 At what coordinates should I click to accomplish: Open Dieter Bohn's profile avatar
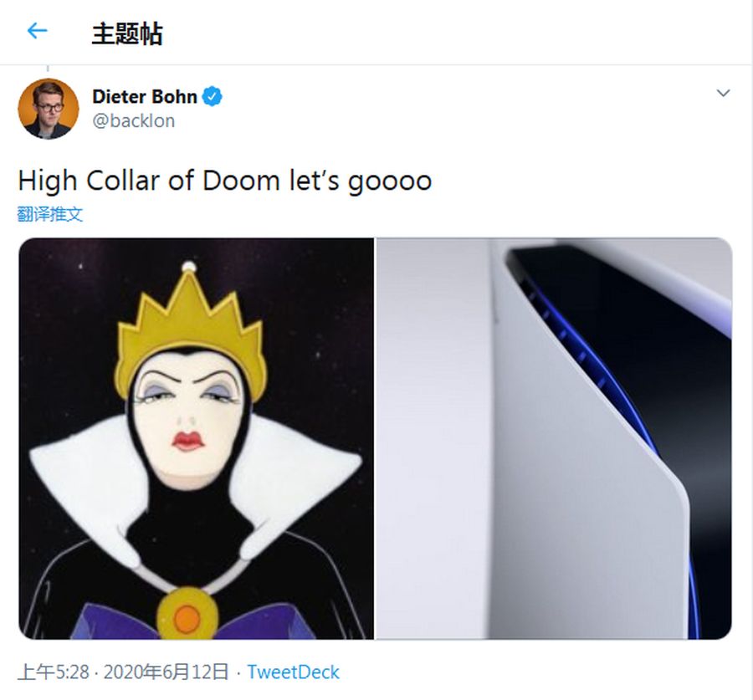(x=49, y=109)
